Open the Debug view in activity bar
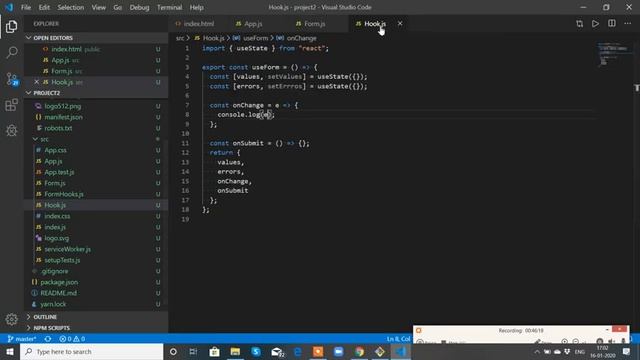The height and width of the screenshot is (360, 640). coord(11,131)
